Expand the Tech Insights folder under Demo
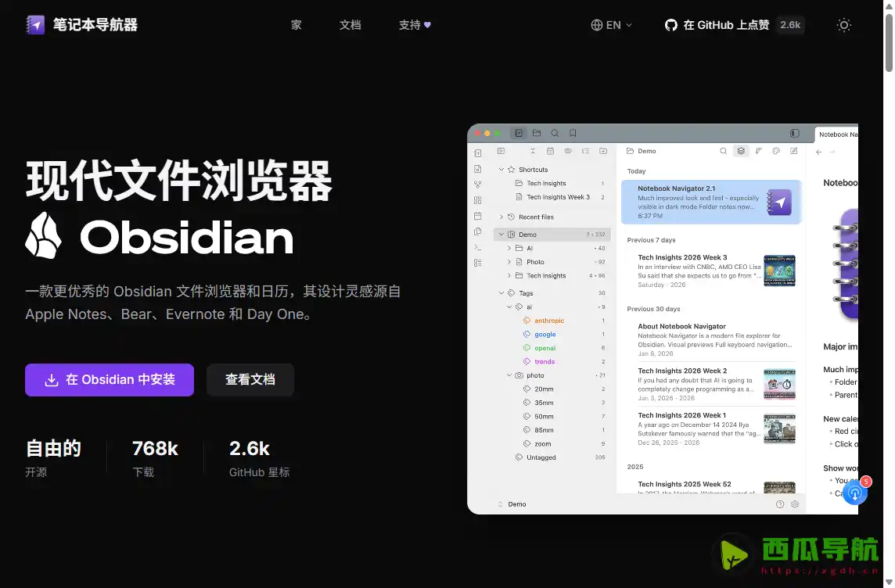This screenshot has width=895, height=588. (x=509, y=275)
